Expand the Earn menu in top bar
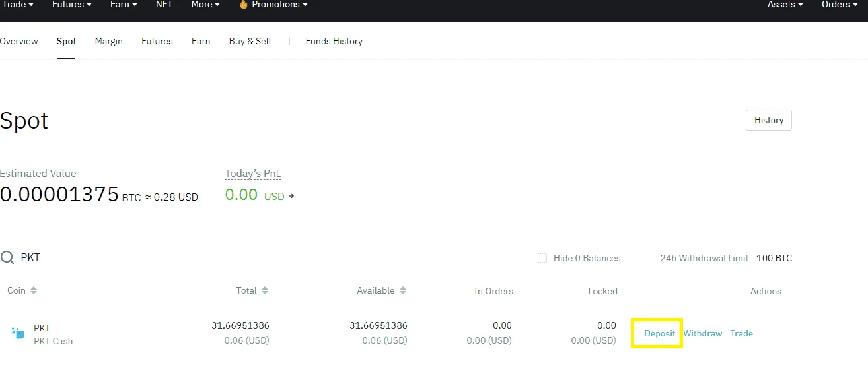Image resolution: width=868 pixels, height=384 pixels. click(x=124, y=5)
